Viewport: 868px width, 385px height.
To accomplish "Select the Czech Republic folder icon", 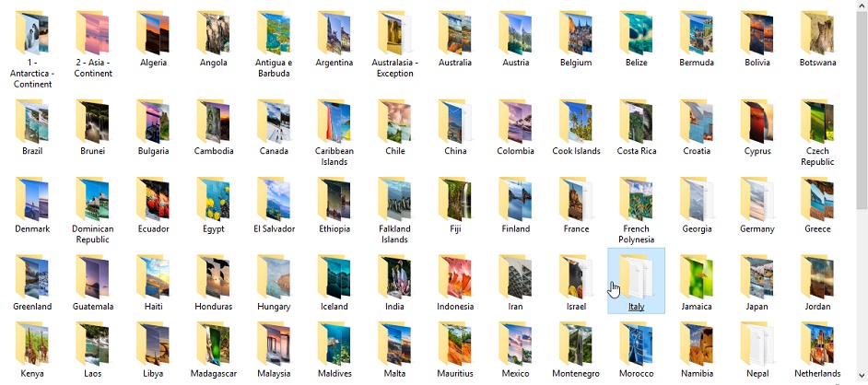I will coord(817,122).
